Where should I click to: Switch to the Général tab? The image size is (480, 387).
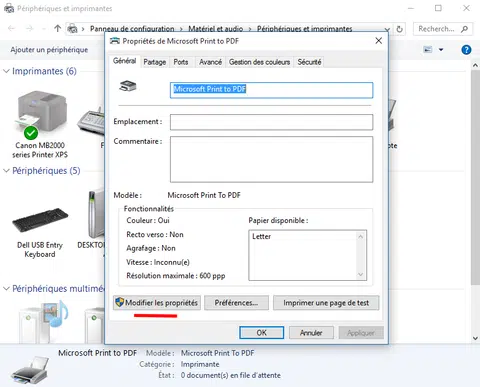coord(124,61)
